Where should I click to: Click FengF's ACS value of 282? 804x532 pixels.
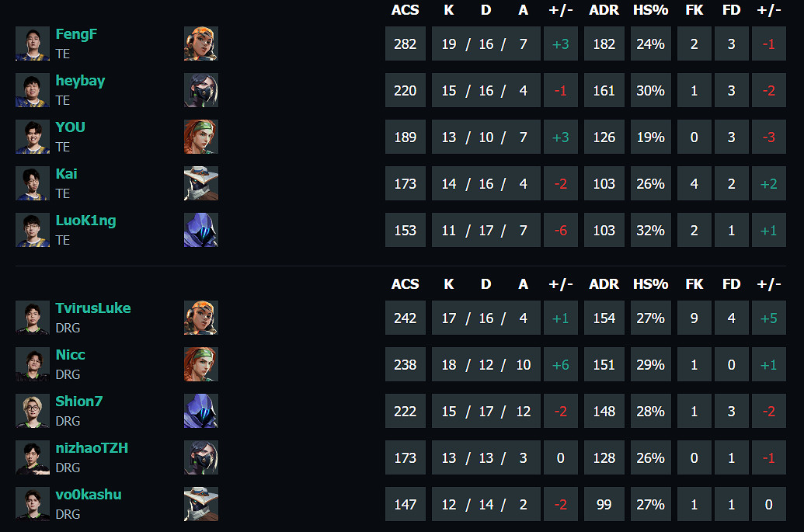(405, 43)
